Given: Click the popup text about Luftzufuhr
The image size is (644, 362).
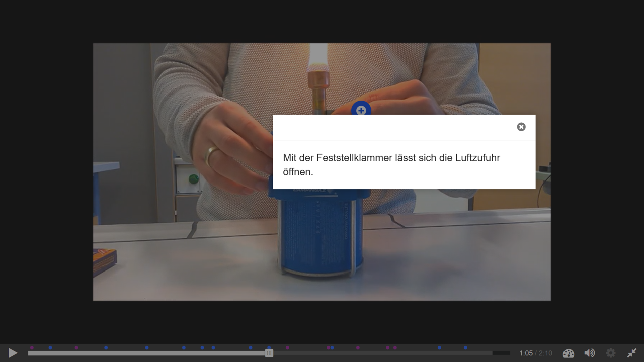Looking at the screenshot, I should point(391,164).
